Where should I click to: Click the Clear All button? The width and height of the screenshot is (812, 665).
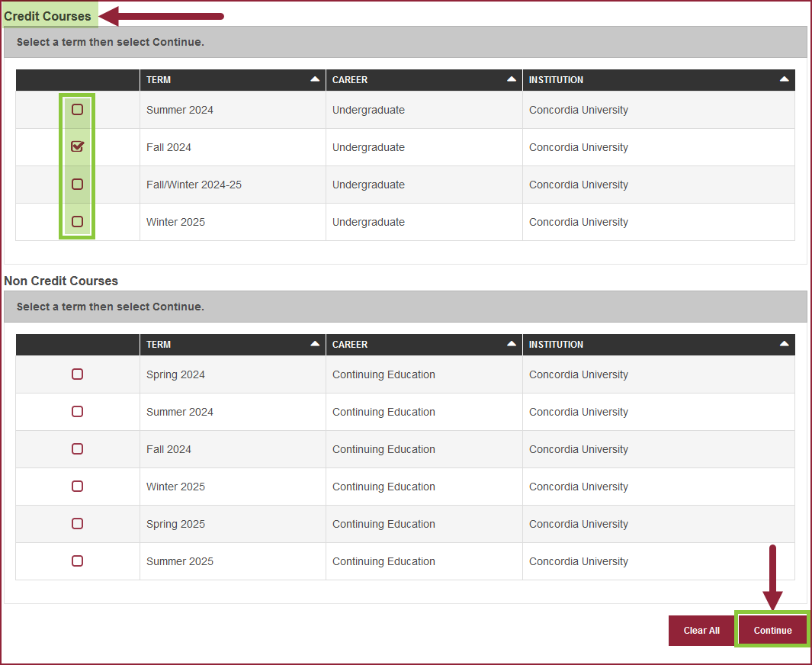701,630
